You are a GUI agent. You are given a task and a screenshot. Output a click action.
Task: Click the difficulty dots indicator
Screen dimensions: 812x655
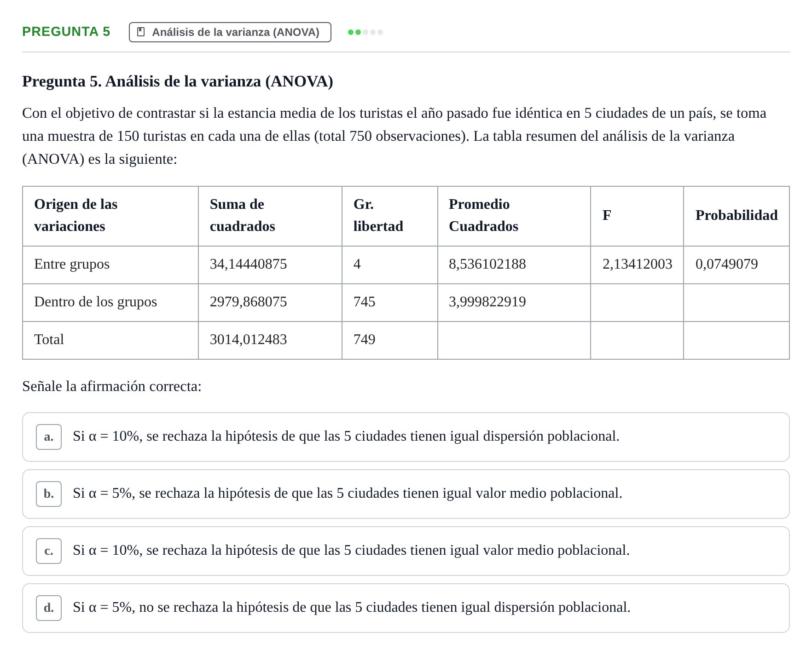[x=365, y=32]
